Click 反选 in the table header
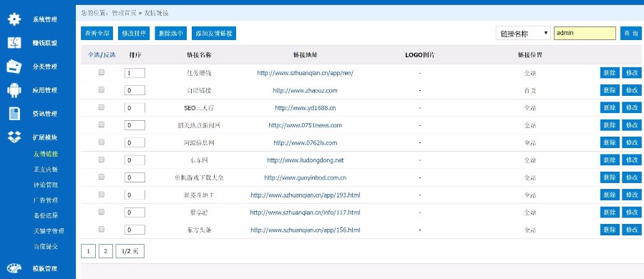The width and height of the screenshot is (644, 279). point(109,54)
